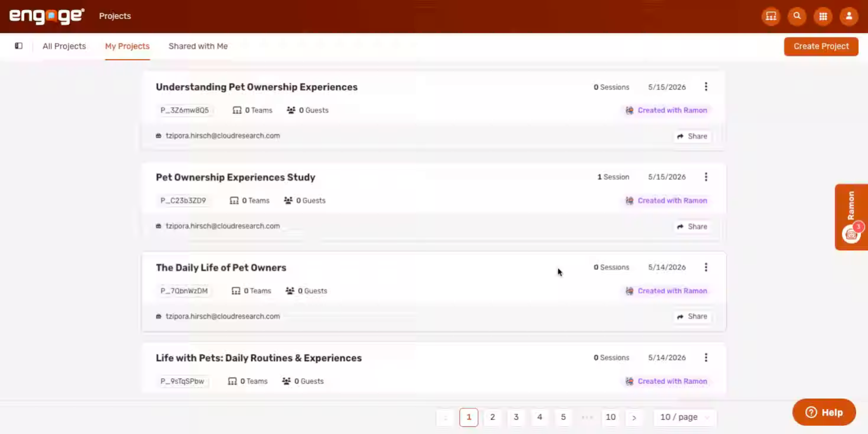
Task: Click 0 Sessions on Life with Pets project
Action: click(x=611, y=358)
